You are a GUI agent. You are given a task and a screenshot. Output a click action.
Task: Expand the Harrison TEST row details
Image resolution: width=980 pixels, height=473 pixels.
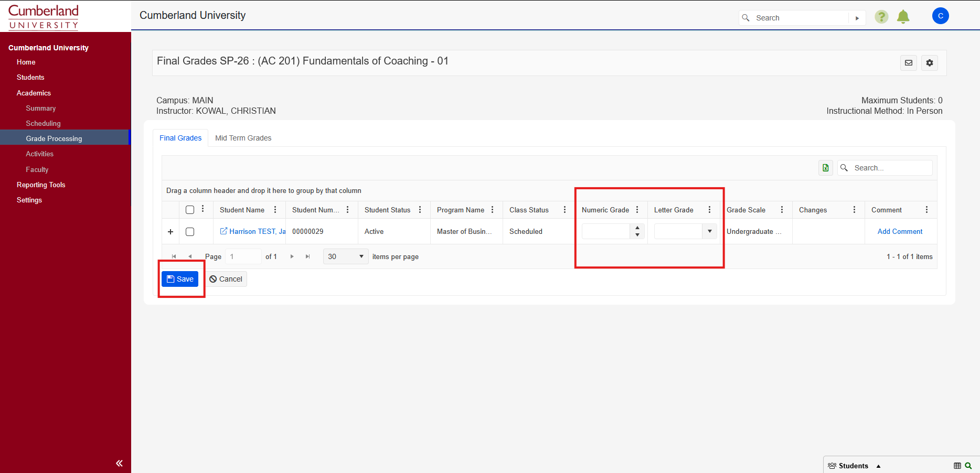point(171,232)
